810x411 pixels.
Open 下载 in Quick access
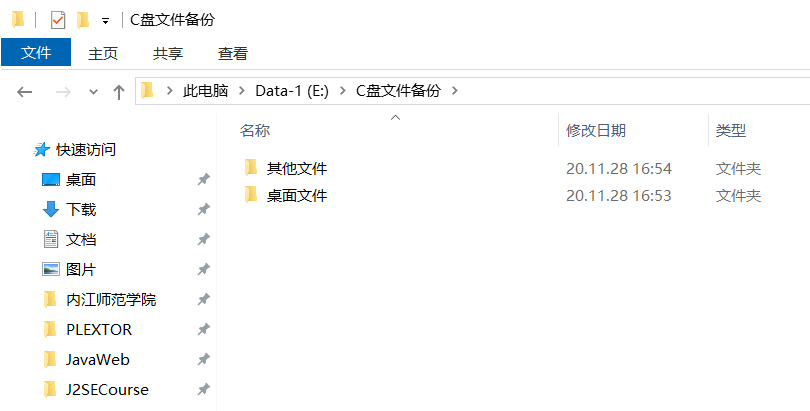[81, 210]
